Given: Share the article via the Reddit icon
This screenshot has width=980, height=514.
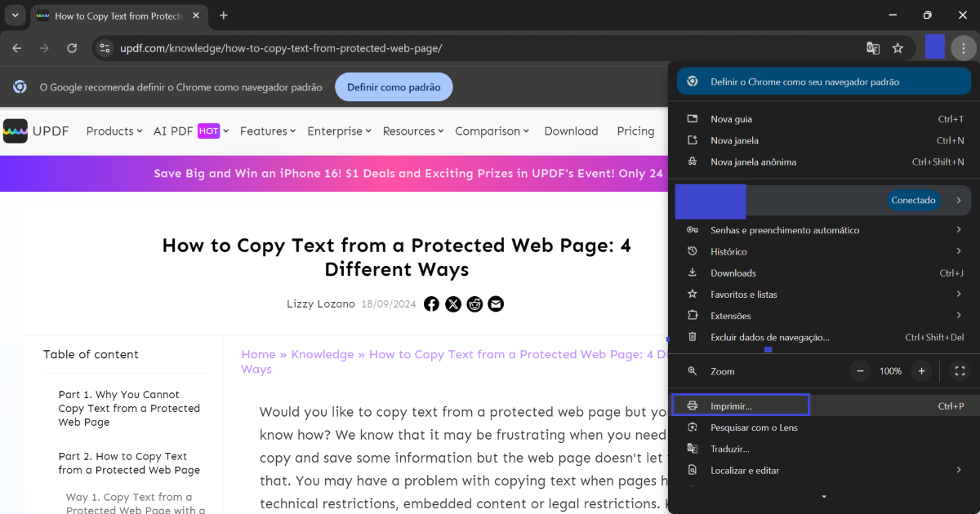Looking at the screenshot, I should click(x=474, y=304).
